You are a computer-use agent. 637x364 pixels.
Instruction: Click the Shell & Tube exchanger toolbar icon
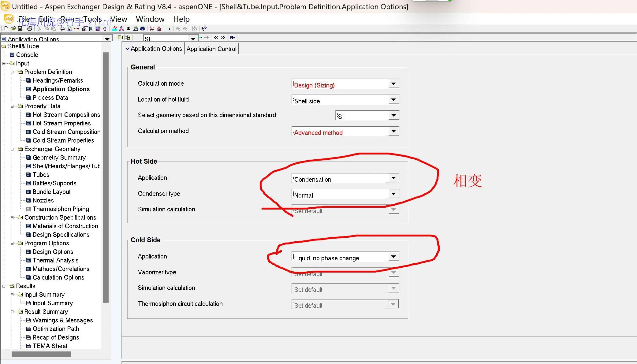(x=62, y=29)
